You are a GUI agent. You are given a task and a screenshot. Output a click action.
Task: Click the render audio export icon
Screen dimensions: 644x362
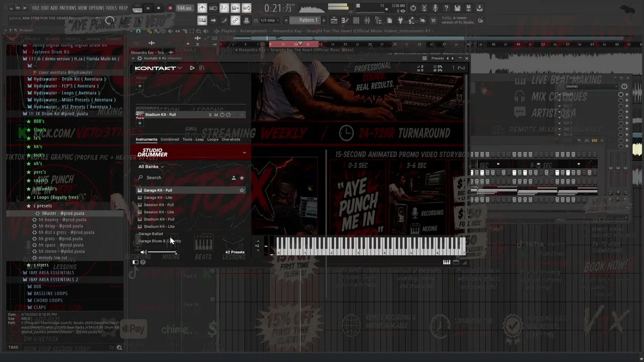point(468,8)
